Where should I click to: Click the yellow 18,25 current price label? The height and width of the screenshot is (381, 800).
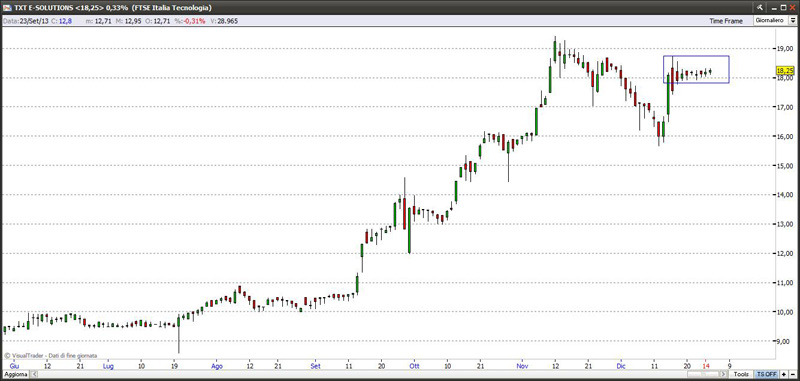pyautogui.click(x=784, y=71)
